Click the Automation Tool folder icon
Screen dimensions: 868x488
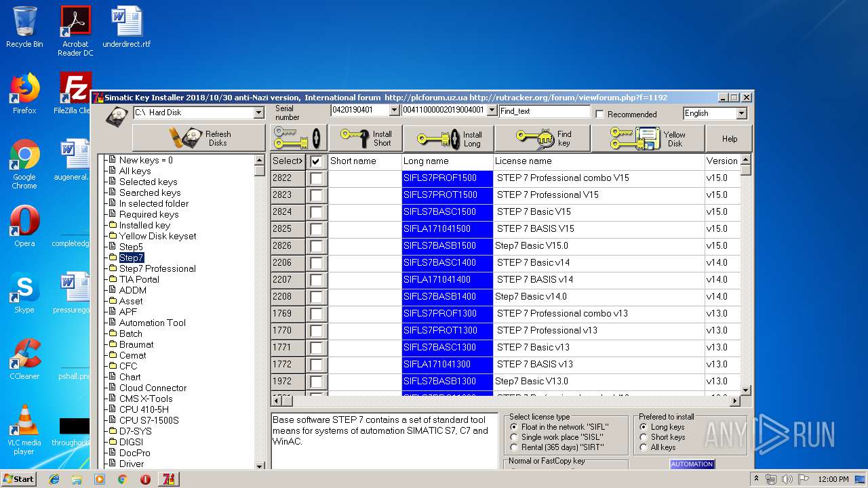pyautogui.click(x=113, y=323)
